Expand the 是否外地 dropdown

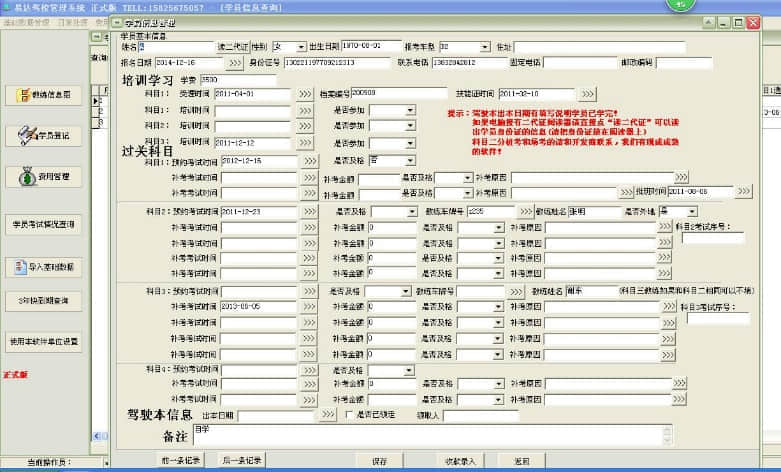tap(692, 212)
